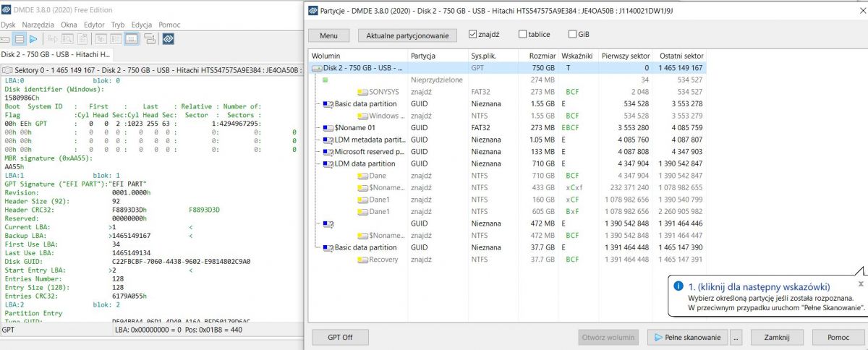Click the blue play scan toolbar icon

pyautogui.click(x=33, y=39)
